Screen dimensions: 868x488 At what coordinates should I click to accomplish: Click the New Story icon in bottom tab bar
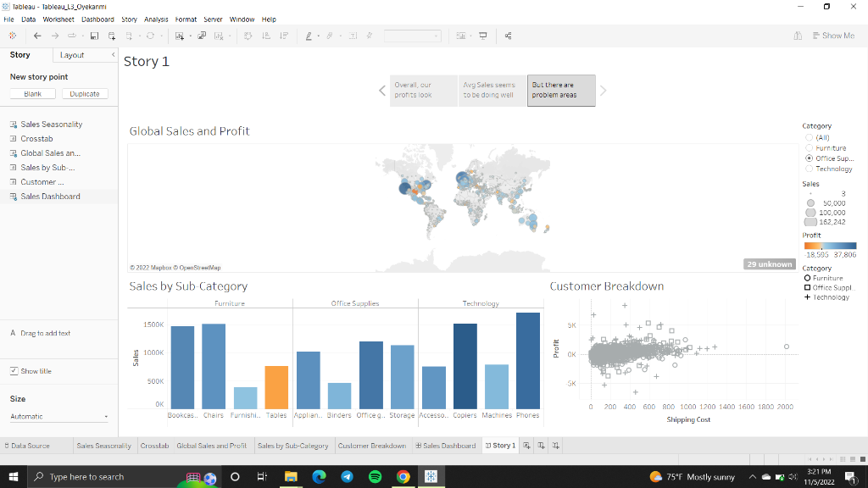556,446
